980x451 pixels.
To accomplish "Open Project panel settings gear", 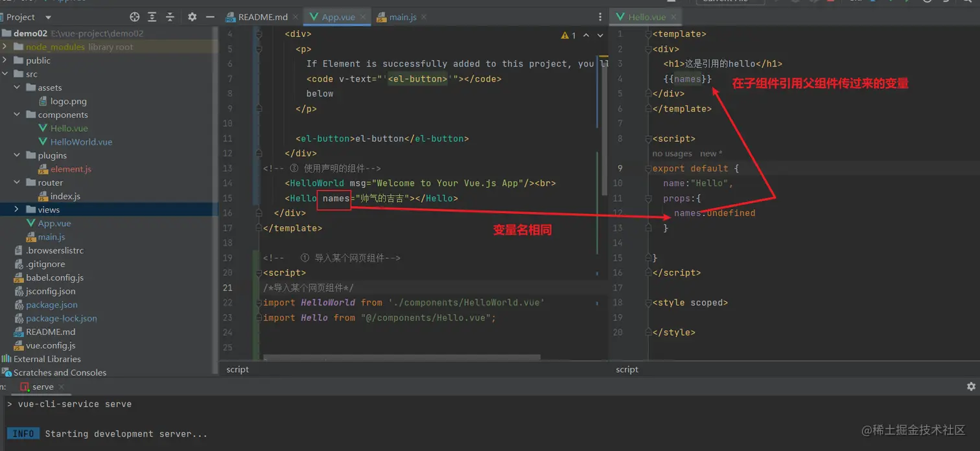I will click(192, 17).
